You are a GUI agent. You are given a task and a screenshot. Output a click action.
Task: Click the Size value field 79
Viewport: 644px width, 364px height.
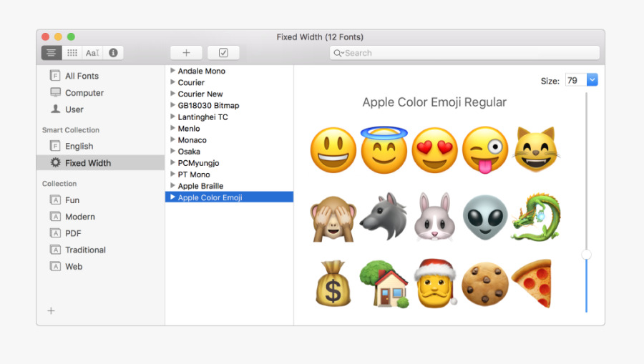coord(576,80)
